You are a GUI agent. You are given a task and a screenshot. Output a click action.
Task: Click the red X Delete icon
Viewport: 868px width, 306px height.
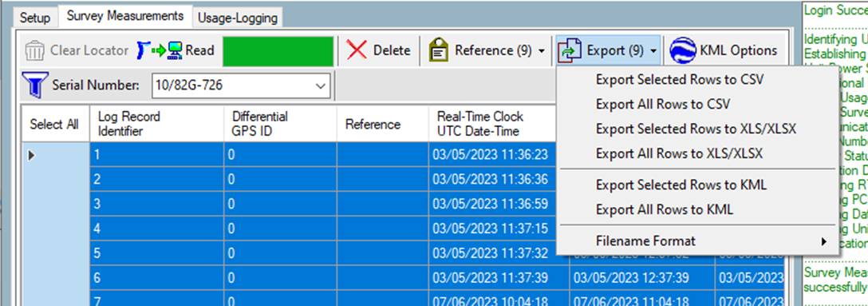tap(357, 50)
